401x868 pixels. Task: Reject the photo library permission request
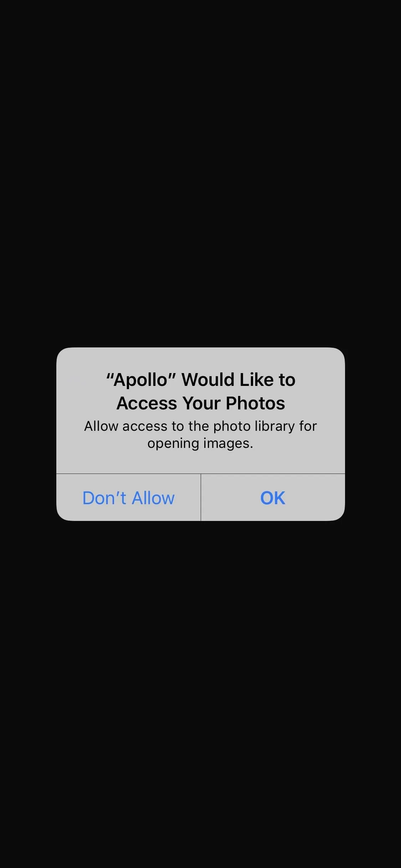[x=128, y=497]
